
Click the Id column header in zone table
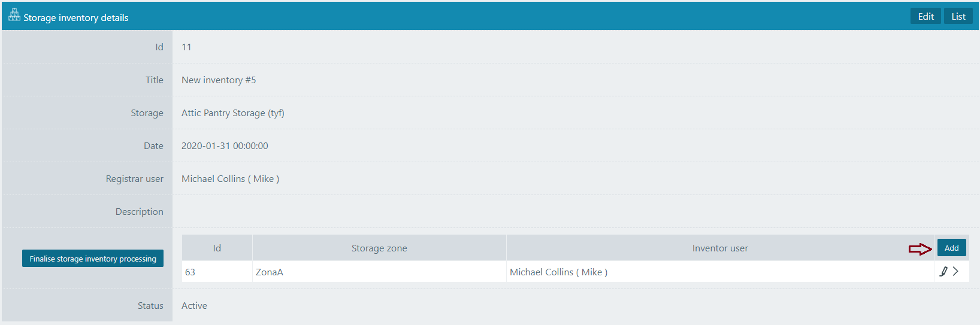tap(217, 248)
